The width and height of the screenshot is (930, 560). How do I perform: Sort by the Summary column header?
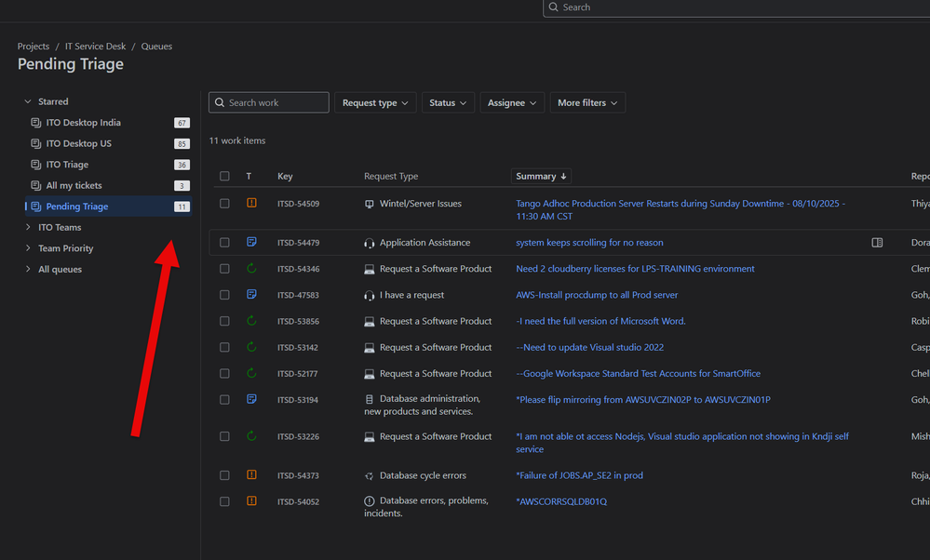click(541, 176)
